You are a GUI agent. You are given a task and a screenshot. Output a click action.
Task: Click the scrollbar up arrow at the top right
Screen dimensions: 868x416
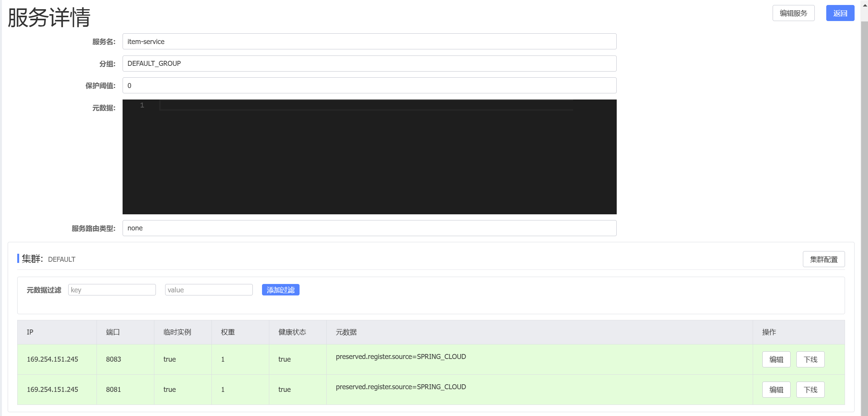pos(865,5)
